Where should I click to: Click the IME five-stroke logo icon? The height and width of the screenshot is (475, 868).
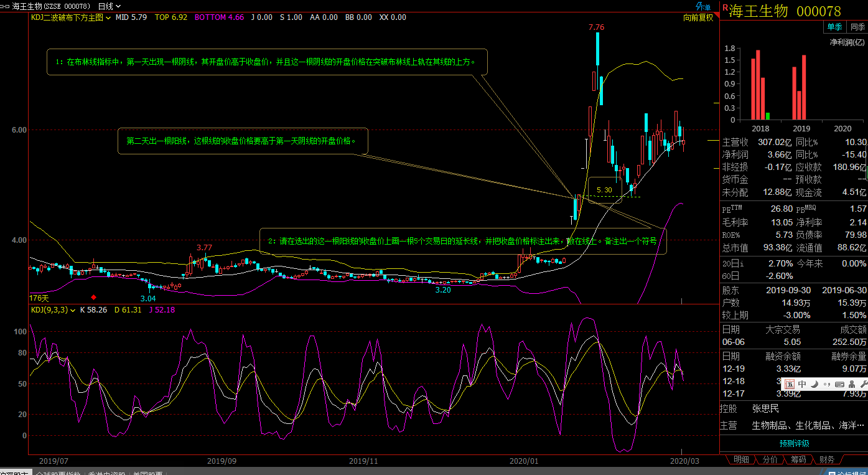[789, 384]
